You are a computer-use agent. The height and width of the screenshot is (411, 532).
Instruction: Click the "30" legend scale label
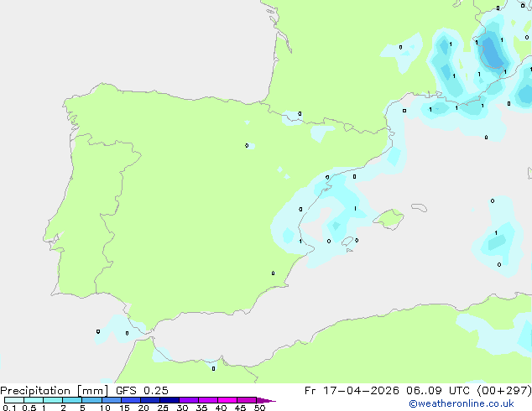[x=182, y=408]
